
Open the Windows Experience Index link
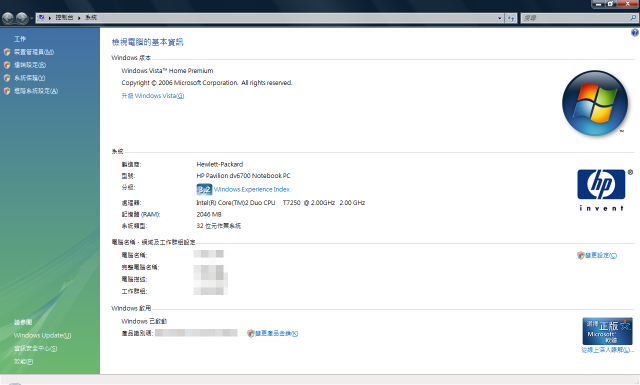click(x=251, y=189)
